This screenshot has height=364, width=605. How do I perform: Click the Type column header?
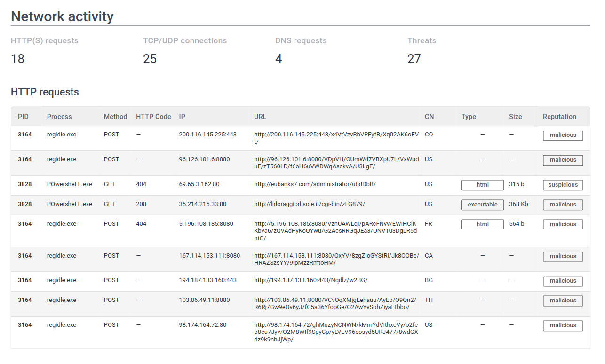tap(469, 117)
